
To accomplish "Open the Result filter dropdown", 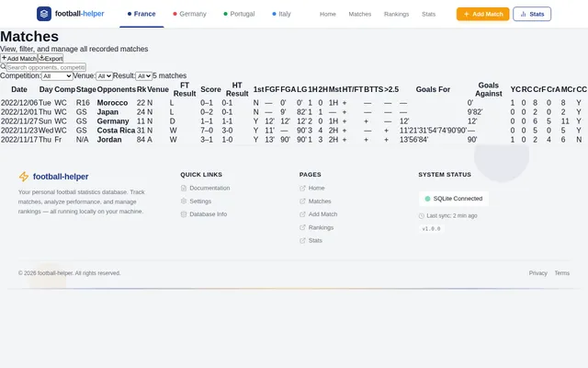I will [143, 75].
